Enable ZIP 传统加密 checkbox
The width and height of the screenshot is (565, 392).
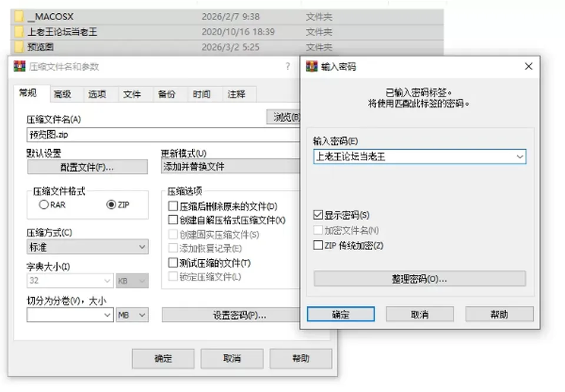(318, 245)
